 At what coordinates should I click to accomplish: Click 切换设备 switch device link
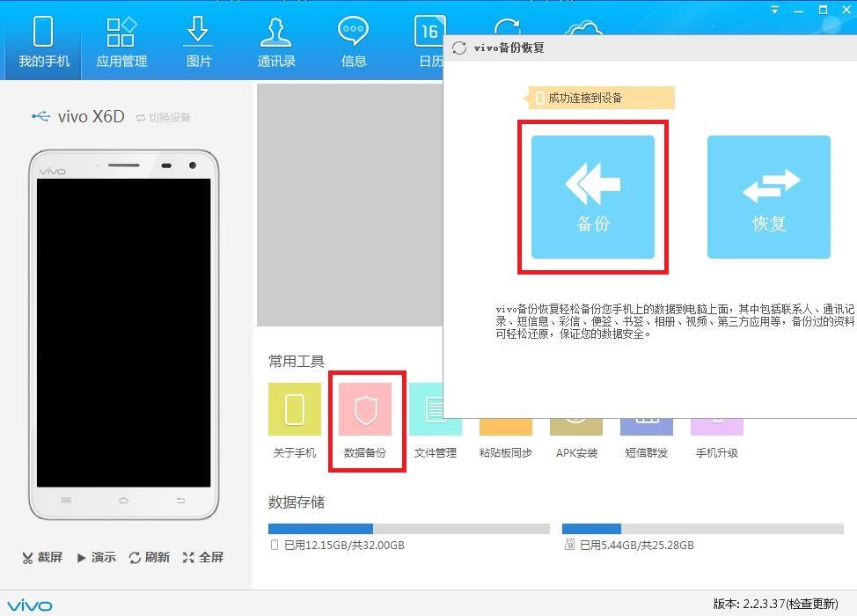[x=164, y=118]
